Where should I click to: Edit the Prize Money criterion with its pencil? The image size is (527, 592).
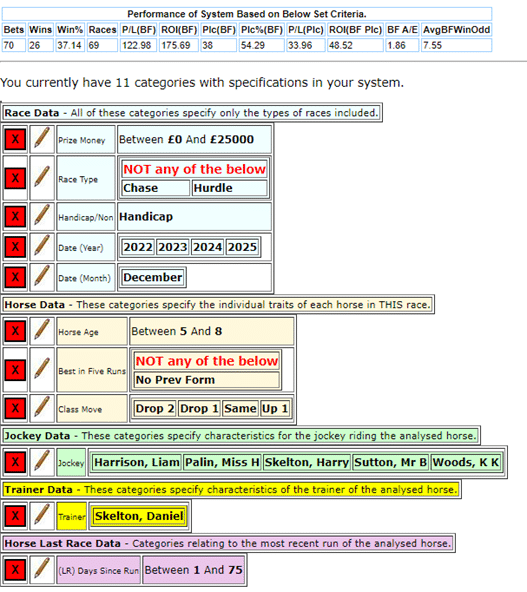point(42,139)
